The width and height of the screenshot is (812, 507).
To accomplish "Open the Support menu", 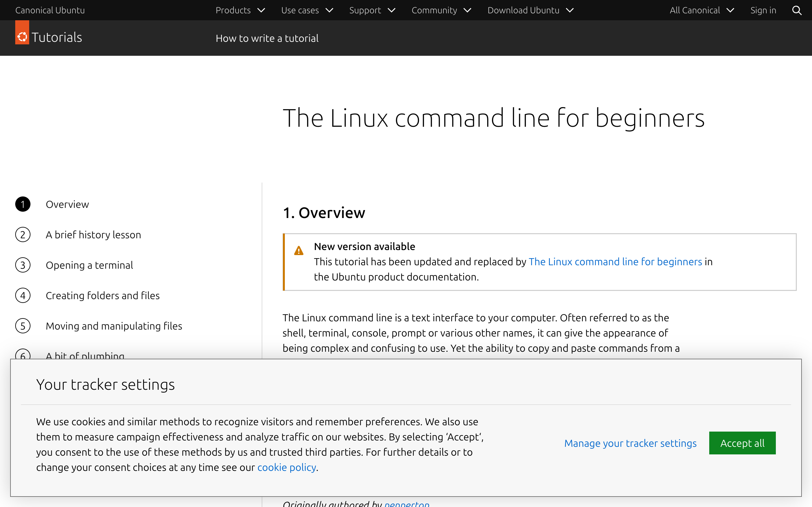I will [x=372, y=10].
